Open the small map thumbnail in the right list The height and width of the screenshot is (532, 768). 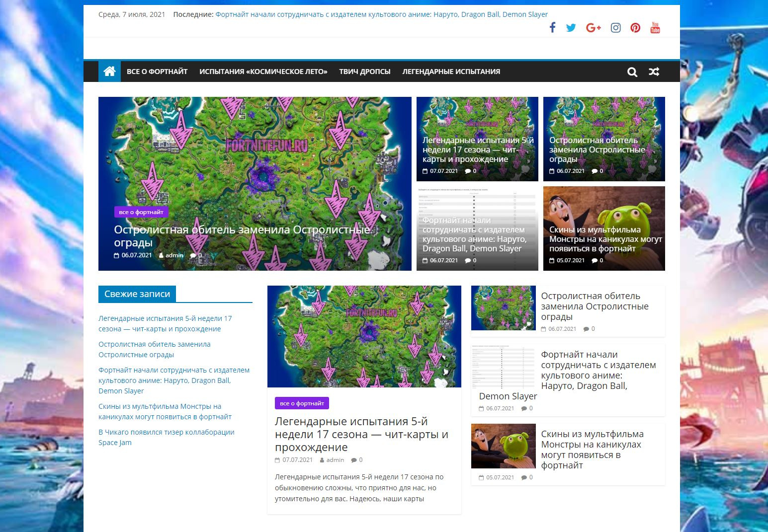click(504, 308)
